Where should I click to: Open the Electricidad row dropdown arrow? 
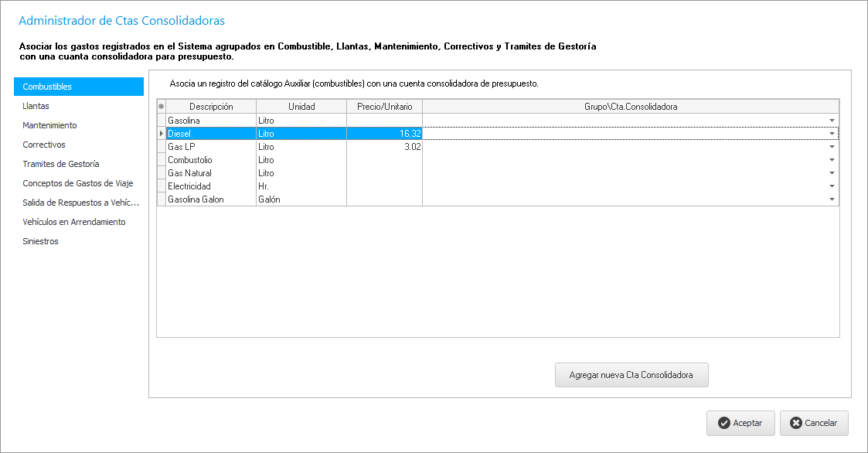[832, 186]
